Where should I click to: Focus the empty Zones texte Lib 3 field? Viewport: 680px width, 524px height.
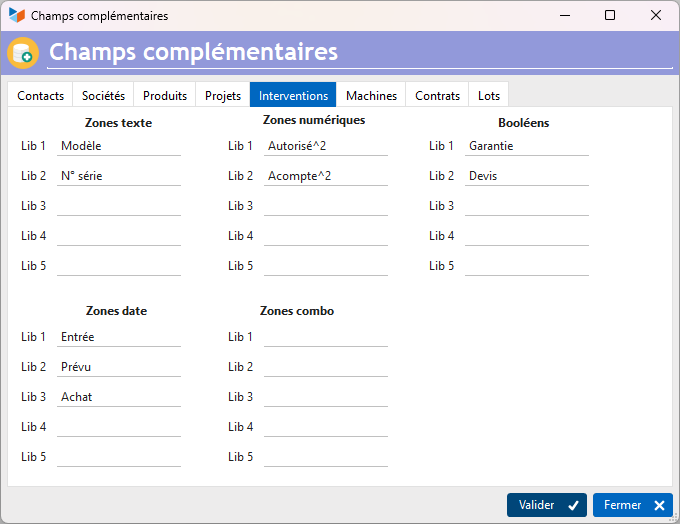tap(119, 206)
